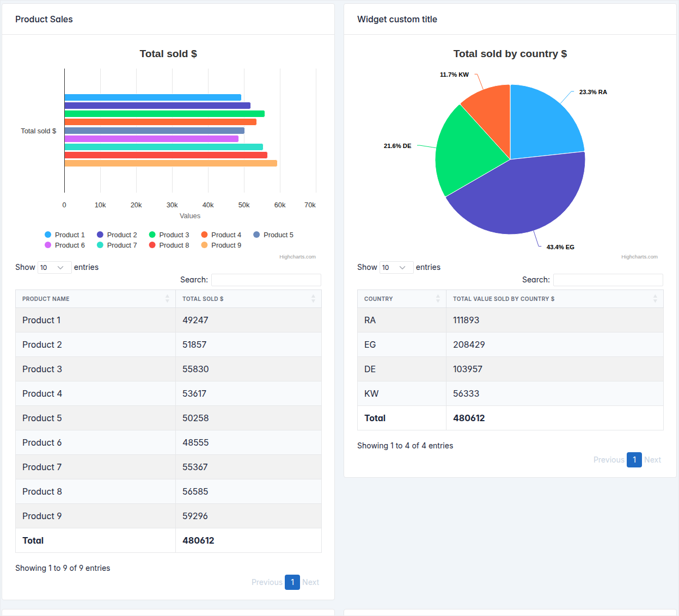This screenshot has height=616, width=679.
Task: Open Highcharts.com link under pie chart
Action: (639, 257)
